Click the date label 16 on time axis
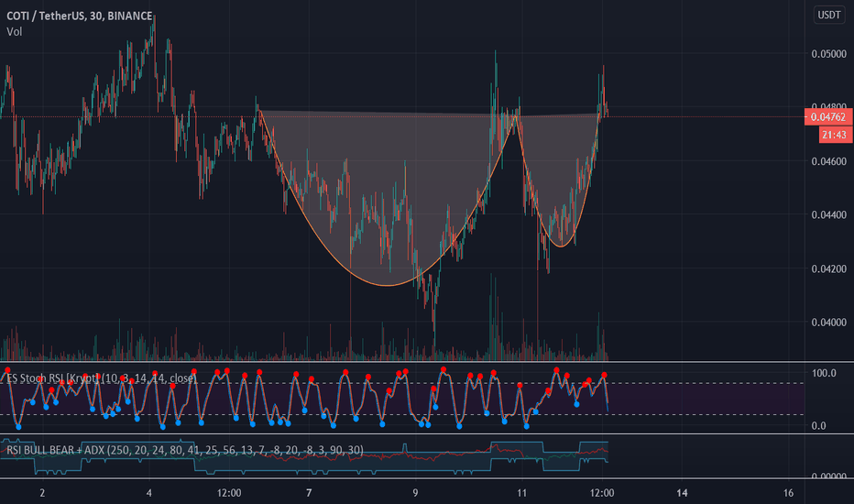The height and width of the screenshot is (504, 854). [x=789, y=493]
